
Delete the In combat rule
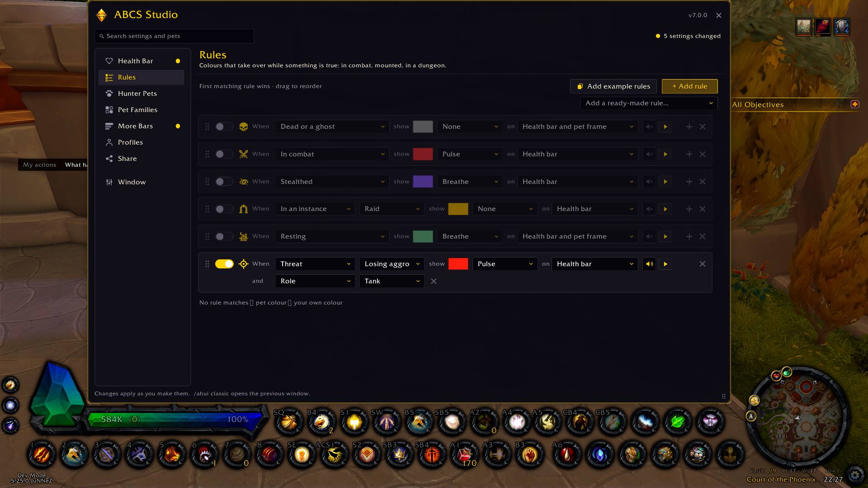(703, 154)
